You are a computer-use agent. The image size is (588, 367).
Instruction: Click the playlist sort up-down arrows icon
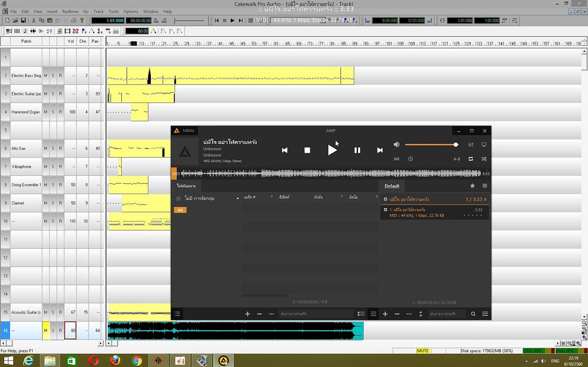(x=420, y=313)
